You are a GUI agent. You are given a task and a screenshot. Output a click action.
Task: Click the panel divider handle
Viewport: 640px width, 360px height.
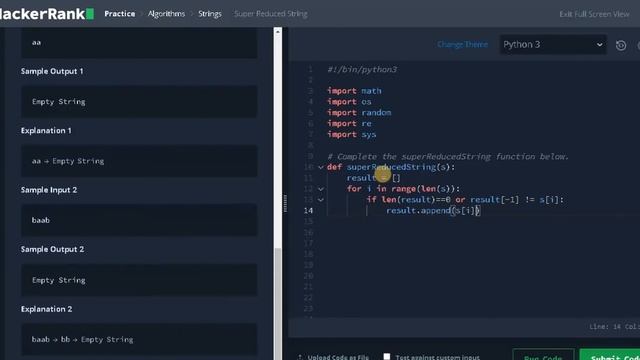tap(285, 203)
